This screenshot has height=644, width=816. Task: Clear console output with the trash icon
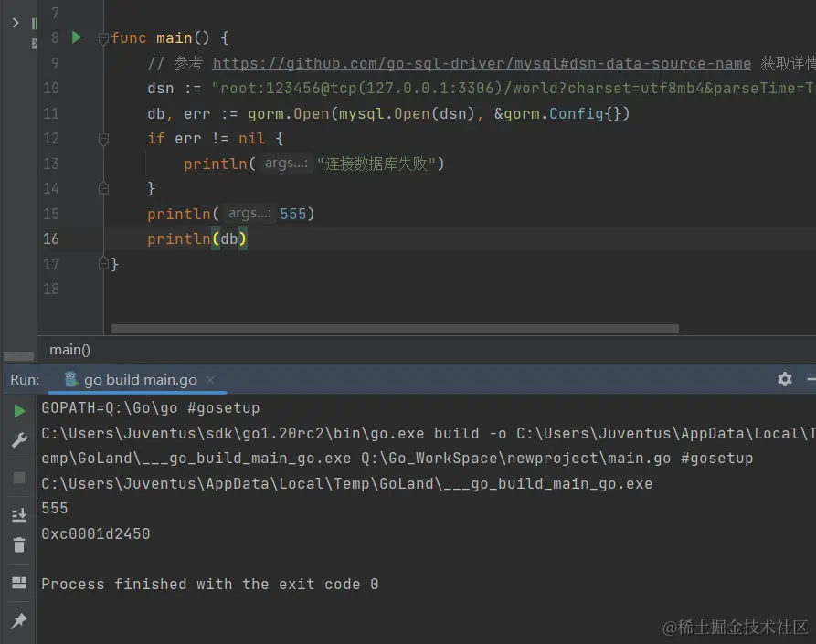(19, 544)
